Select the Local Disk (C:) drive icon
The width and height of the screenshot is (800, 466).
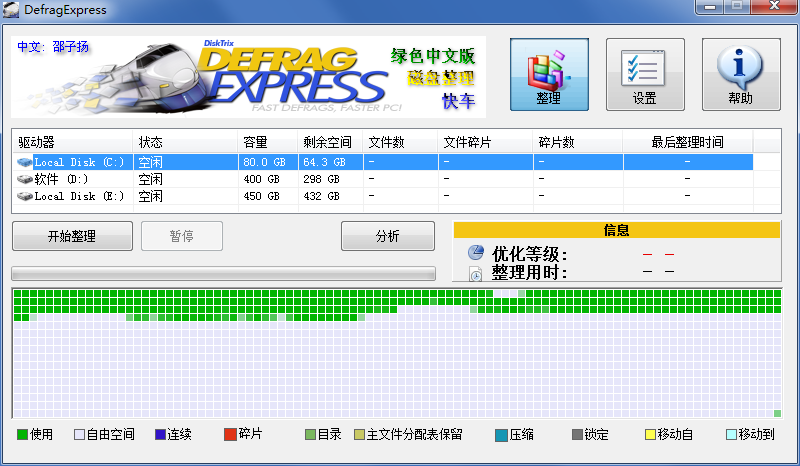pos(24,162)
